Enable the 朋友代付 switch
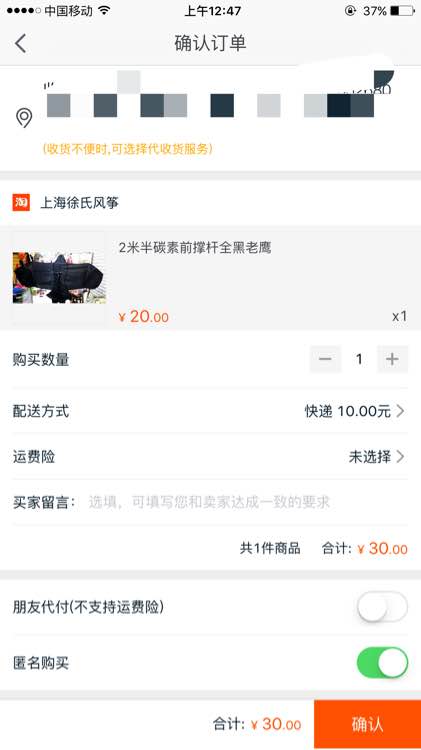Screen dimensions: 421x750 pos(382,607)
